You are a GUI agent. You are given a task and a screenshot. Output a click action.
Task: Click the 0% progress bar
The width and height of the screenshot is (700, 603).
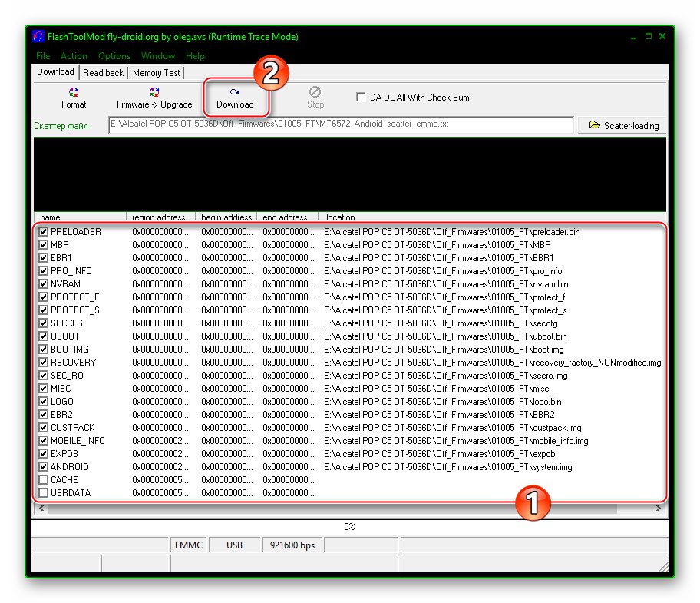click(349, 527)
